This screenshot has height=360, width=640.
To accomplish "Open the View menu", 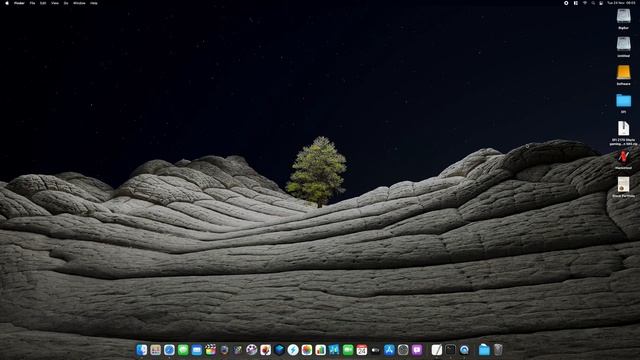I will (x=55, y=3).
